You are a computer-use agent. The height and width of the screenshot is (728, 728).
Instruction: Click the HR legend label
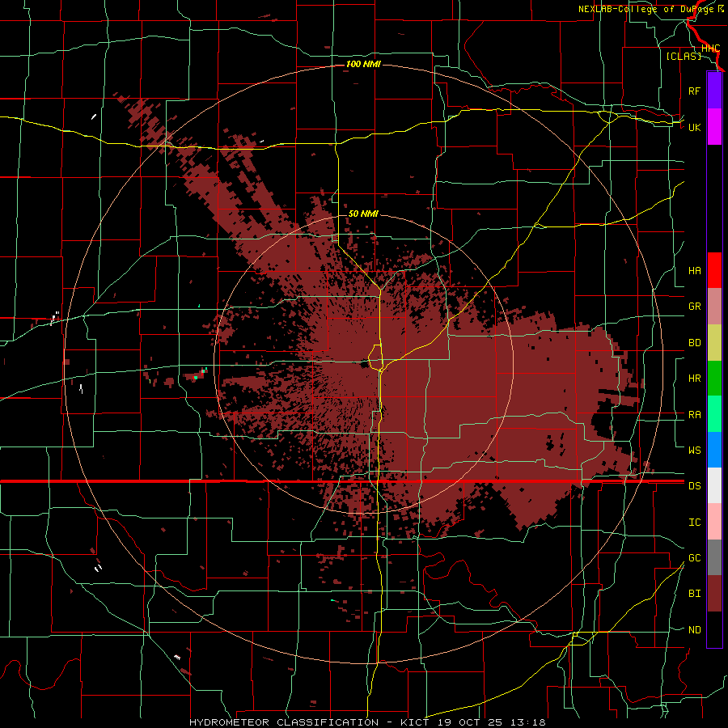coord(694,379)
